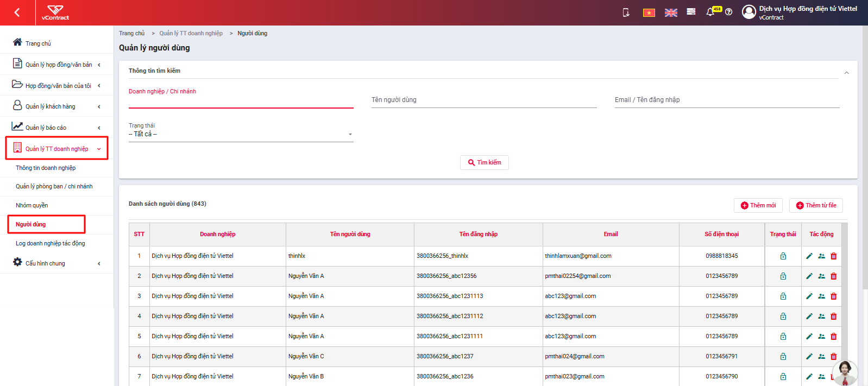Toggle lock status for row 6 user

[x=783, y=357]
